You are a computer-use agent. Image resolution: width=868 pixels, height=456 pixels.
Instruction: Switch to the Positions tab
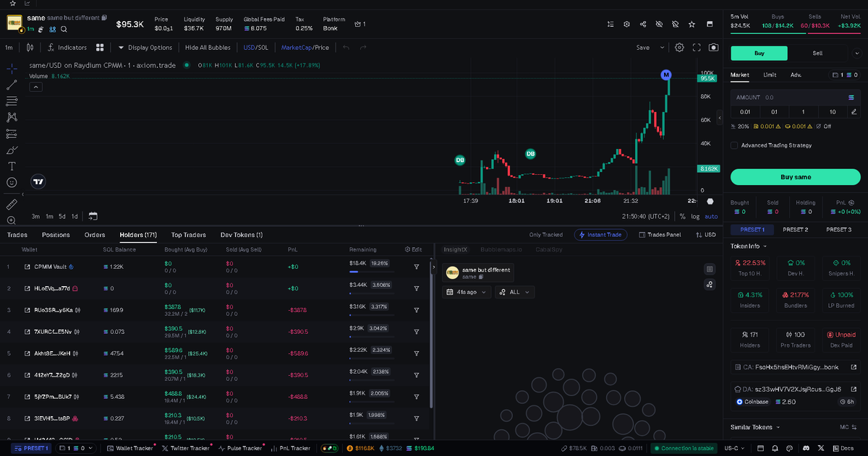tap(56, 235)
